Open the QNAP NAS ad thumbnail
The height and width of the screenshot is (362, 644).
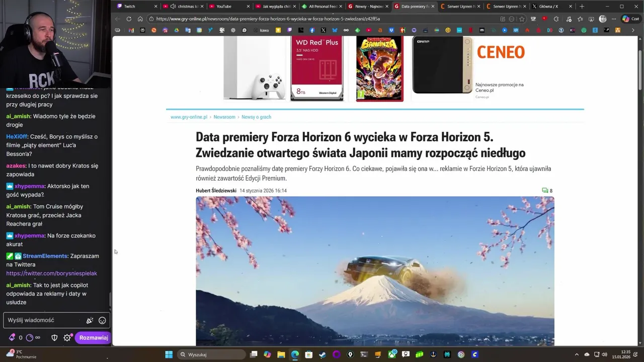[x=443, y=65]
